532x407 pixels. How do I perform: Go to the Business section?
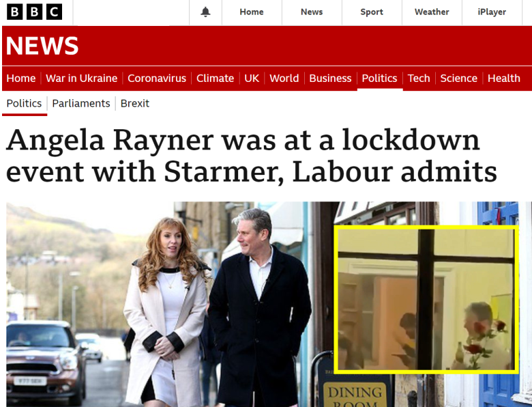330,79
